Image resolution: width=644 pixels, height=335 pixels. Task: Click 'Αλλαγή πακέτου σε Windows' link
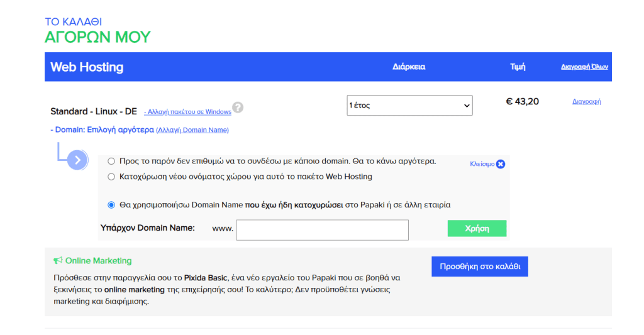coord(187,112)
